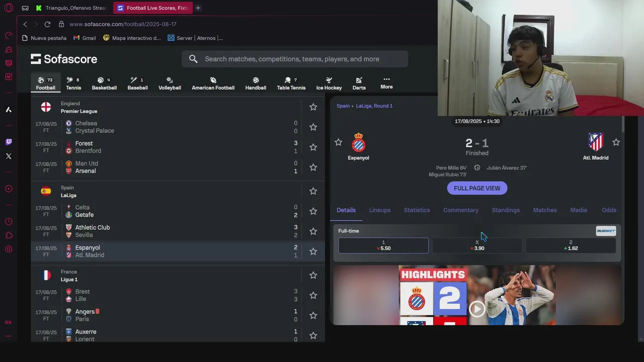The height and width of the screenshot is (362, 644).
Task: Switch to the Standings tab
Action: pos(506,210)
